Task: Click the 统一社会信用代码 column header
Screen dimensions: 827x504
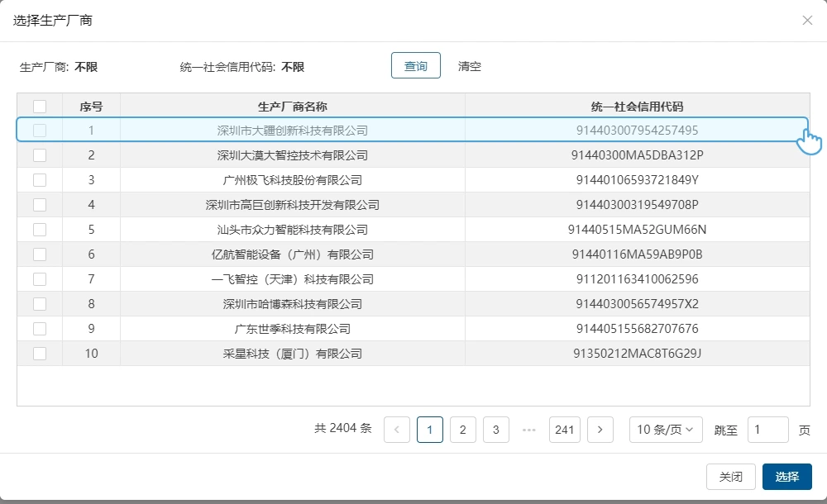Action: pos(637,107)
